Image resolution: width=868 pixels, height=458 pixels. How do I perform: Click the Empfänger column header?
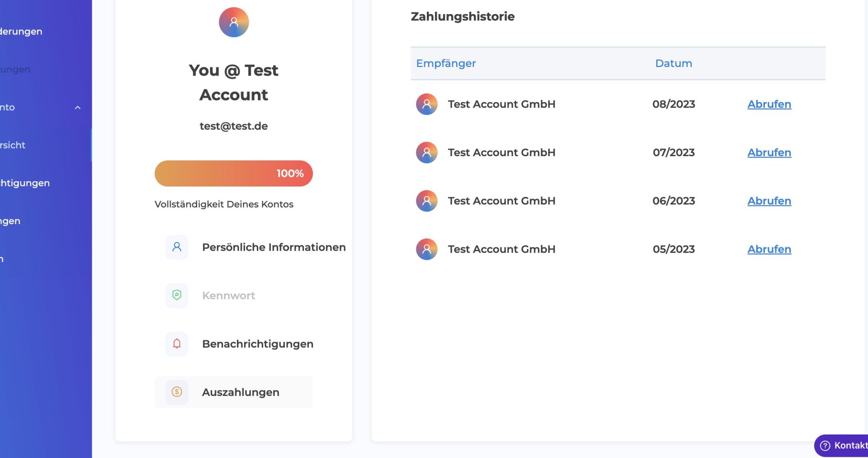446,63
